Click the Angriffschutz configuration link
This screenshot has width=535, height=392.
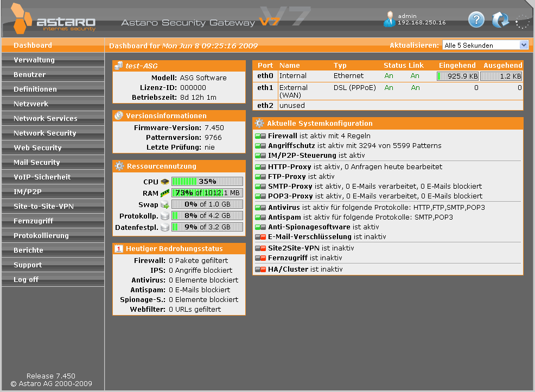coord(291,145)
